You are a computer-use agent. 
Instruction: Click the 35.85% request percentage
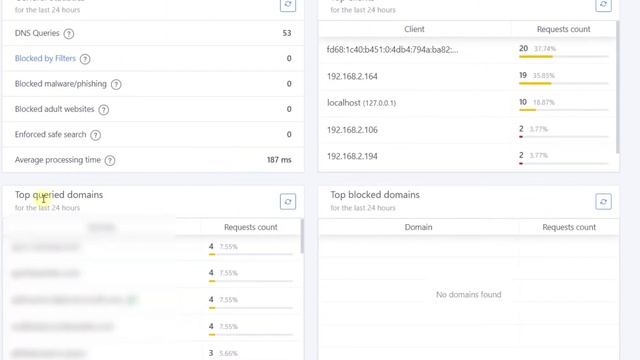coord(544,76)
